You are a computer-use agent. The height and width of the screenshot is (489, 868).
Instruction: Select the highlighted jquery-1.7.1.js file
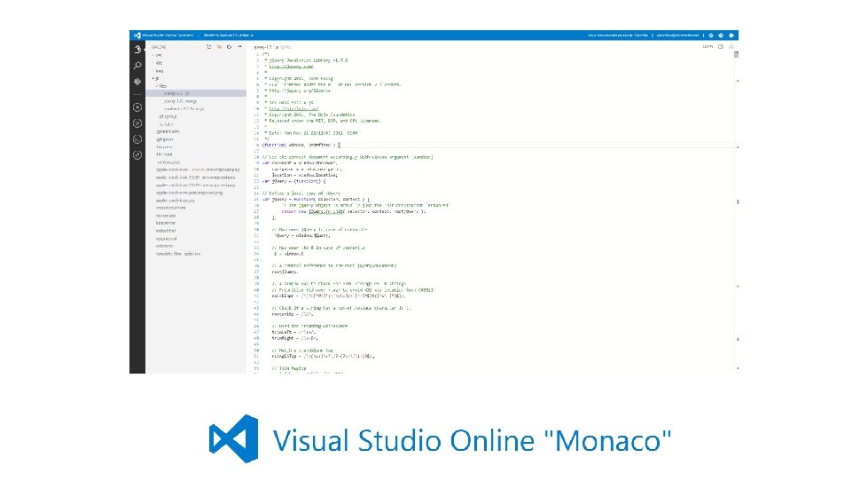196,93
